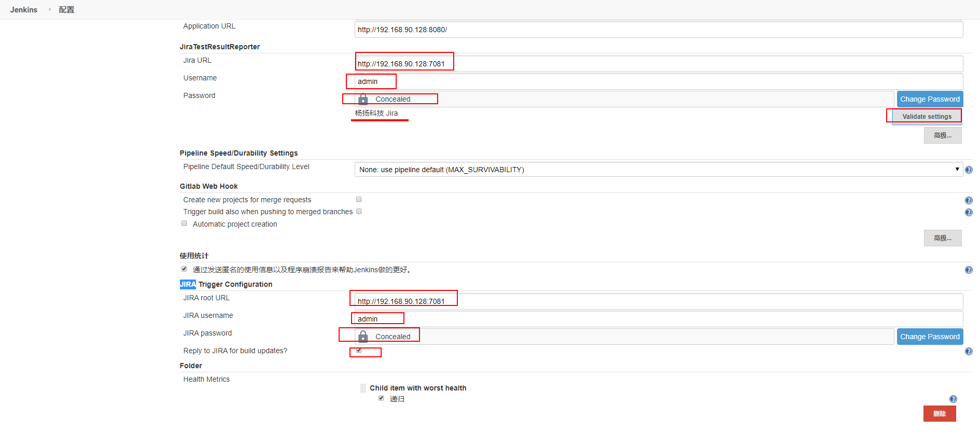Click the Jira URL input field

coord(659,64)
